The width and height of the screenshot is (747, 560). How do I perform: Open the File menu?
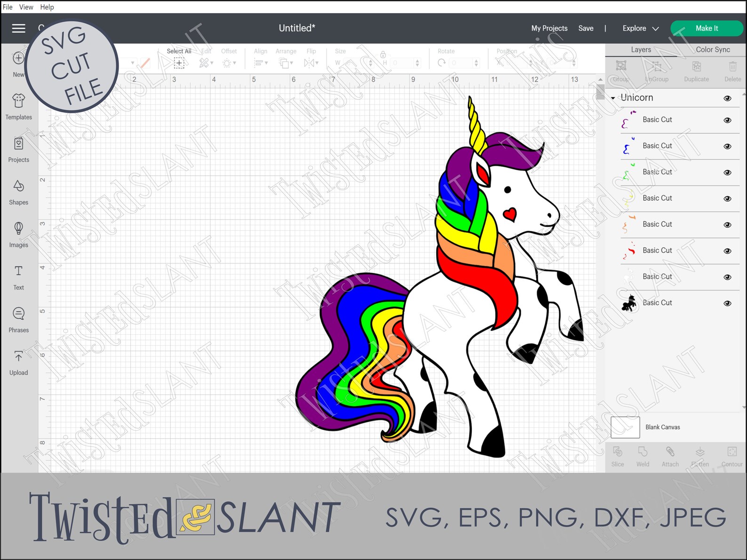[8, 7]
